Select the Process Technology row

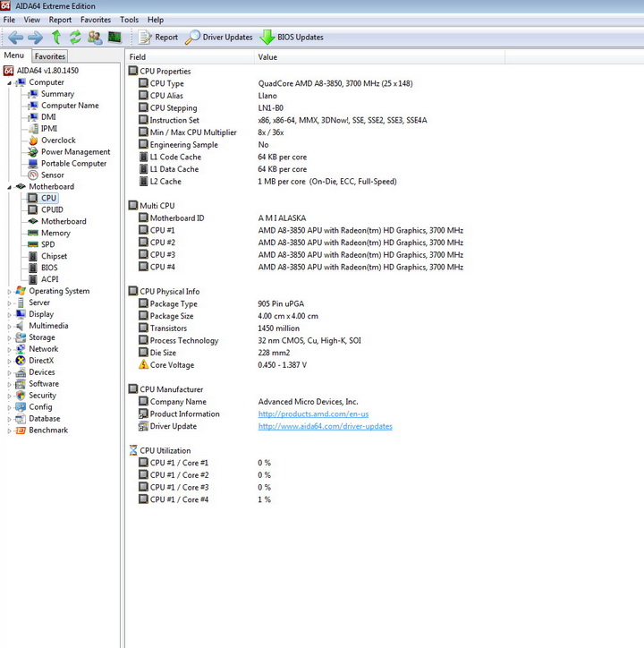tap(250, 340)
